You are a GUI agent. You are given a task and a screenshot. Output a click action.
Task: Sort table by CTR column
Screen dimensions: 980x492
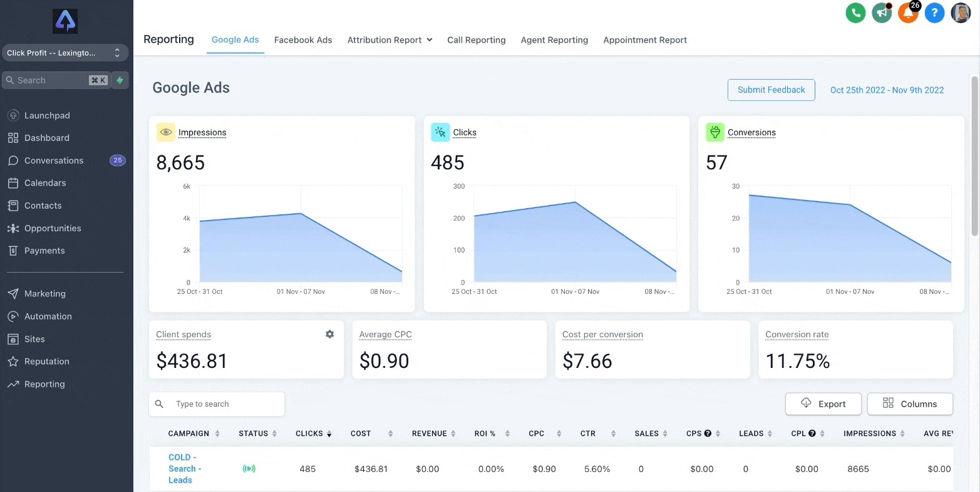(x=599, y=434)
